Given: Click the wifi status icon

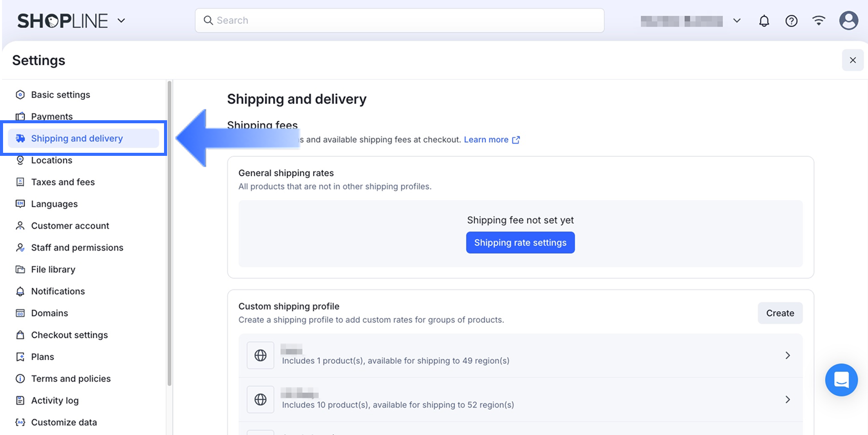Looking at the screenshot, I should point(819,21).
